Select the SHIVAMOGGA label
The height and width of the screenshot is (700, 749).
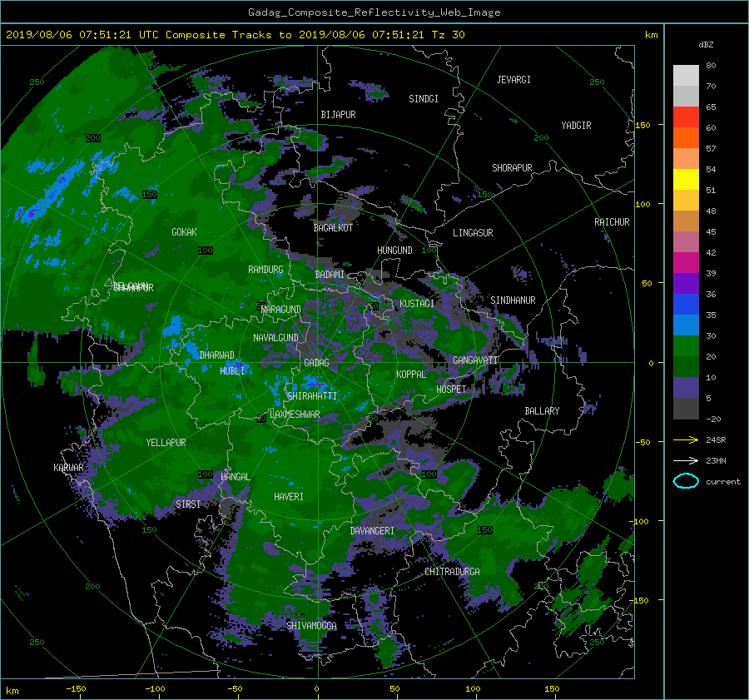(x=311, y=625)
